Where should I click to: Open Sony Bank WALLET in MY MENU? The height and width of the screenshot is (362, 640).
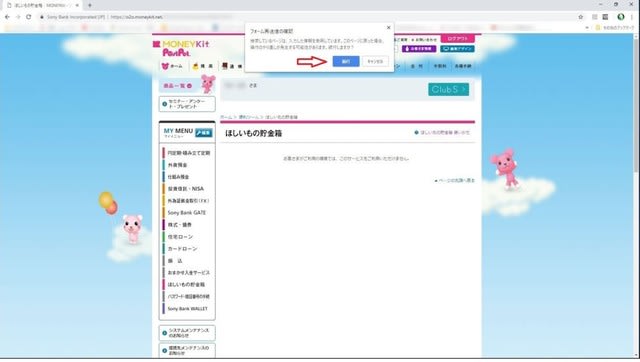(x=188, y=309)
